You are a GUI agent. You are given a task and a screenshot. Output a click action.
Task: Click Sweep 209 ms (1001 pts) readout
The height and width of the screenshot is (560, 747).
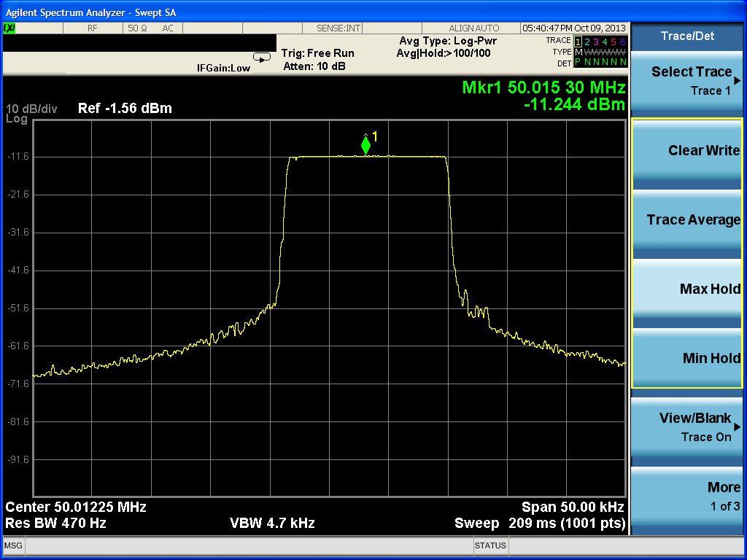540,524
